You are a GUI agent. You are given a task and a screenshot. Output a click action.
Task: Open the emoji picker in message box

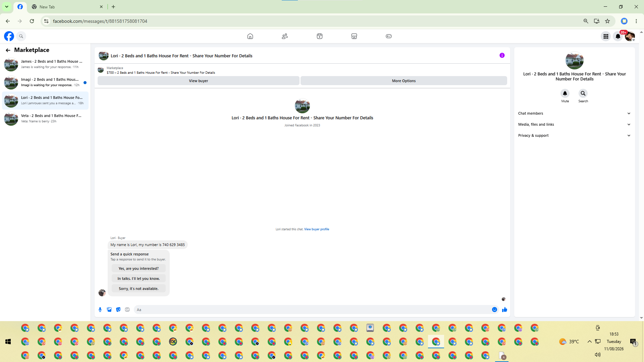coord(494,310)
